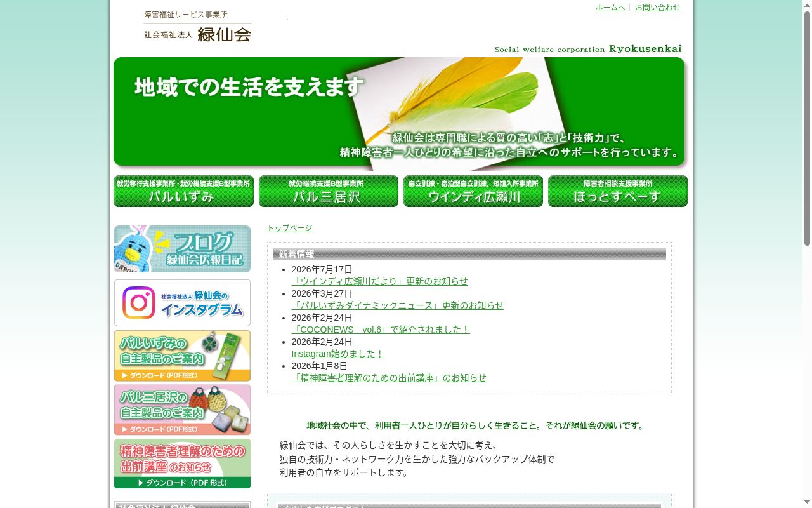Click the date 2026年7月17日

322,269
